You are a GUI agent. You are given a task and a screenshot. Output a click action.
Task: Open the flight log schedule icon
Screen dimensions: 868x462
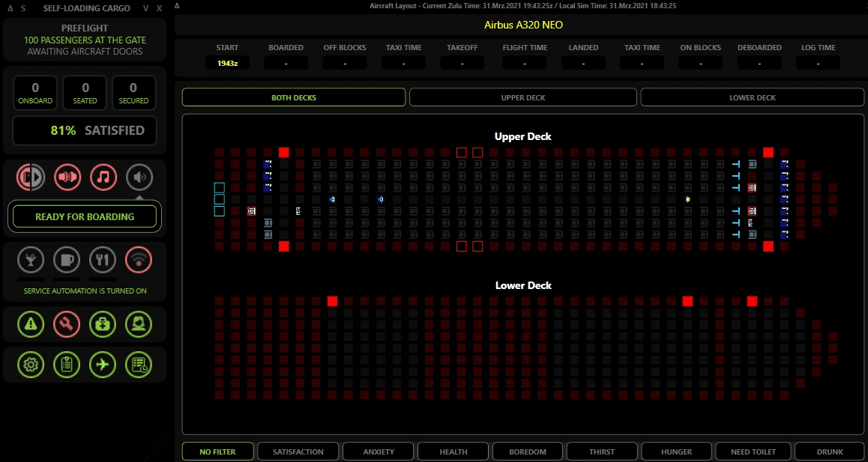[x=139, y=365]
